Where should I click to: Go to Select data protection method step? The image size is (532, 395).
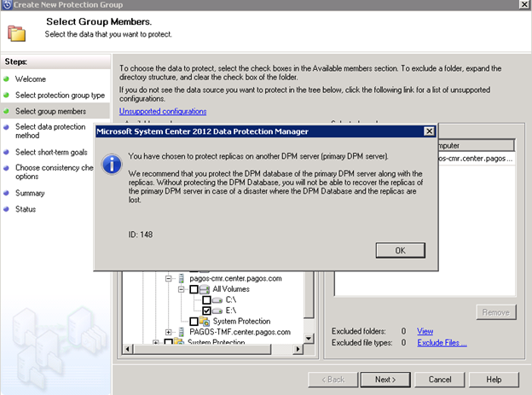pos(50,131)
